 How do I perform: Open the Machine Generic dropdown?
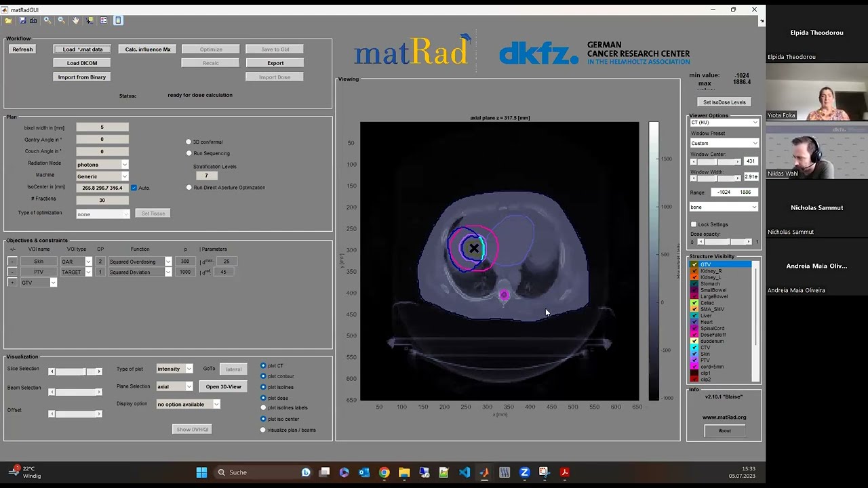[x=102, y=176]
